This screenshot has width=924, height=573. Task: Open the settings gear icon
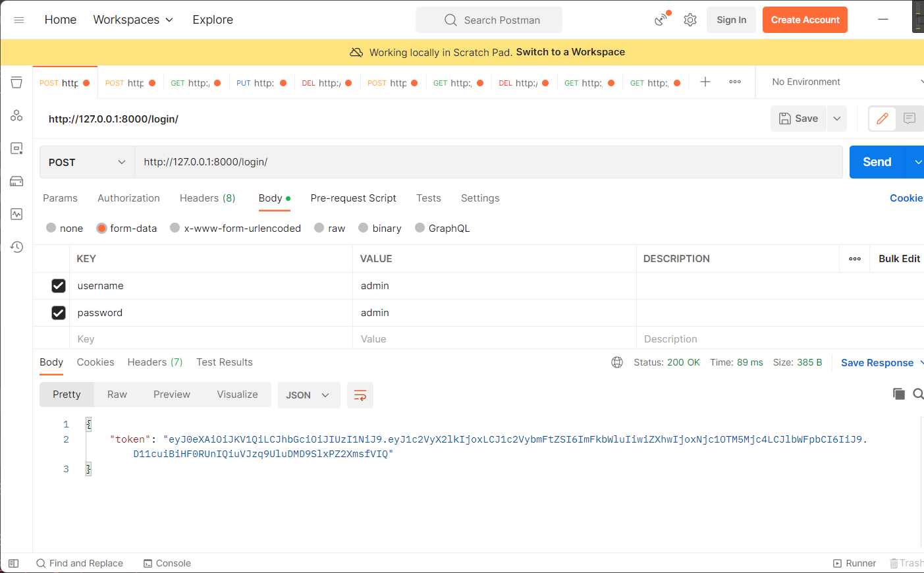[690, 20]
